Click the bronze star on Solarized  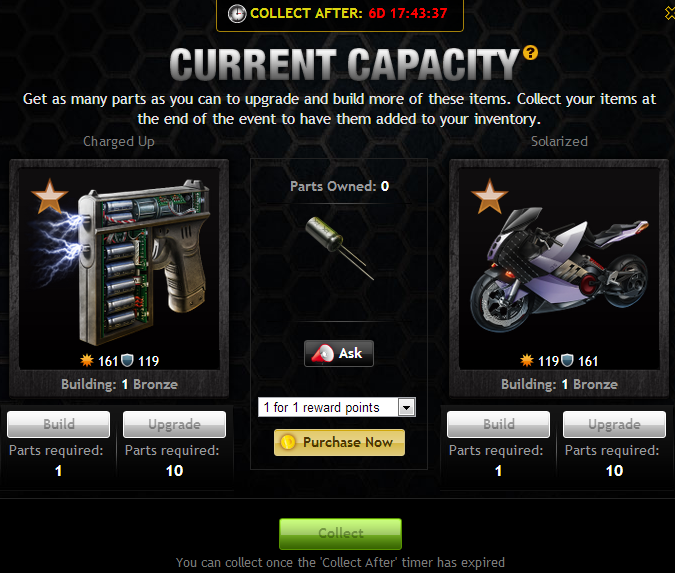tap(490, 197)
